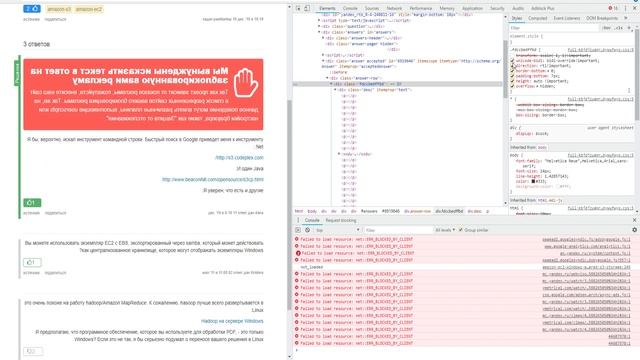Viewport: 640px width, 360px height.
Task: Switch to the Security tab
Action: [497, 8]
